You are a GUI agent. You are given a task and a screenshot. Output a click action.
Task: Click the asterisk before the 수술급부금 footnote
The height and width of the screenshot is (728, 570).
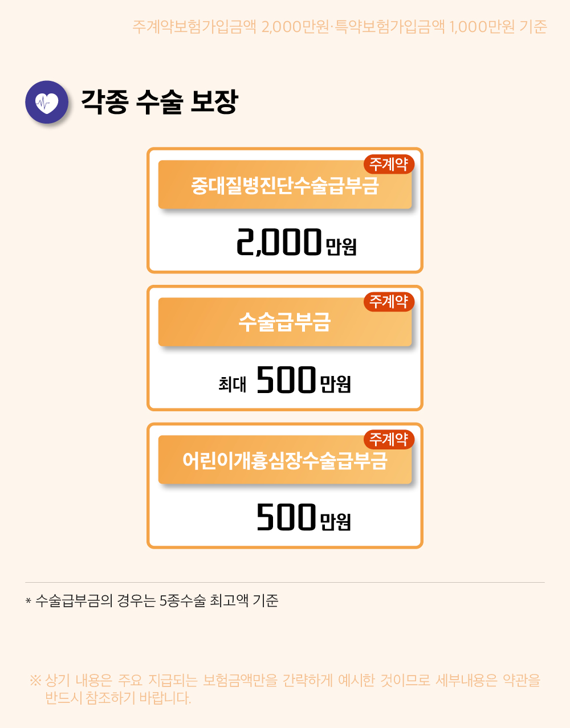pyautogui.click(x=28, y=602)
